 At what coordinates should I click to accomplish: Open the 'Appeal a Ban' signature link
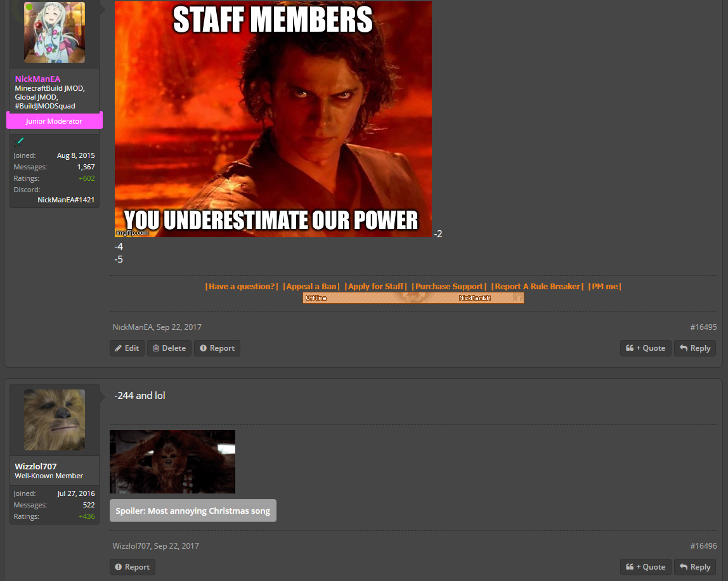[311, 287]
